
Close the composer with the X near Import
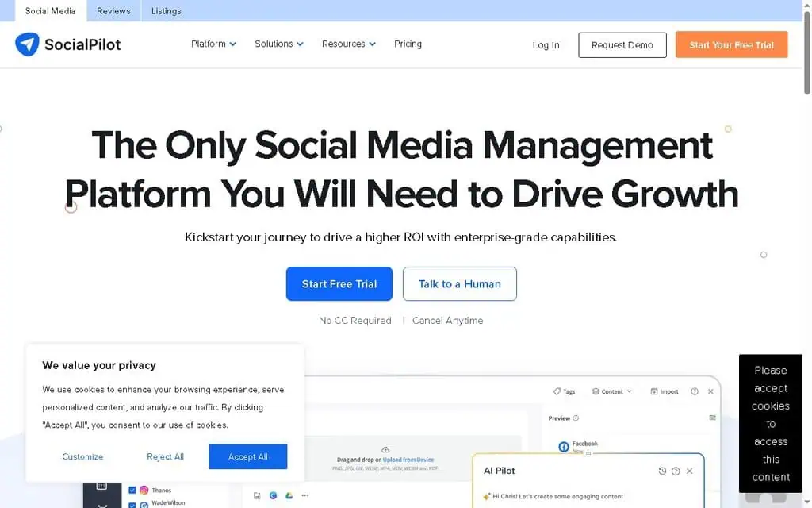[x=710, y=391]
